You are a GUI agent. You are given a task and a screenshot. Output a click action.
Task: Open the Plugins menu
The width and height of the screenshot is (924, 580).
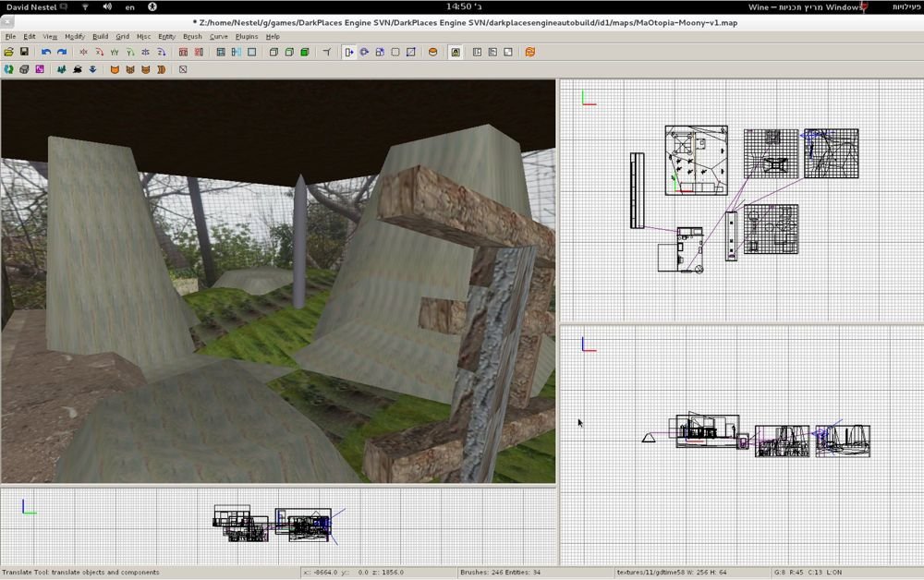point(247,36)
